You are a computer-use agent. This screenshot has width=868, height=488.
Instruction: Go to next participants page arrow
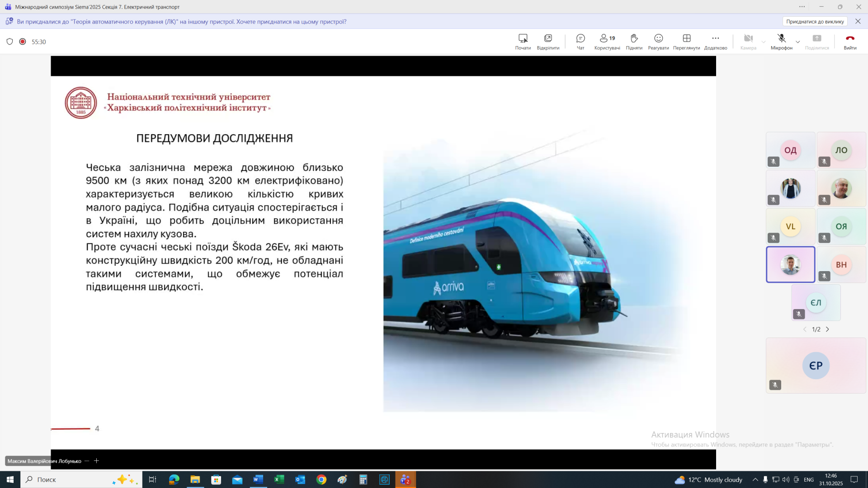point(828,329)
